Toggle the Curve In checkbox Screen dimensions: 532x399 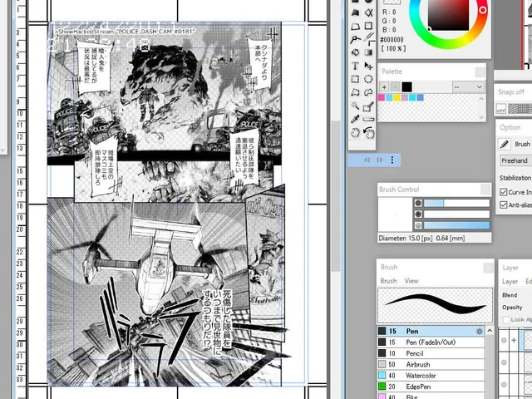click(x=504, y=192)
